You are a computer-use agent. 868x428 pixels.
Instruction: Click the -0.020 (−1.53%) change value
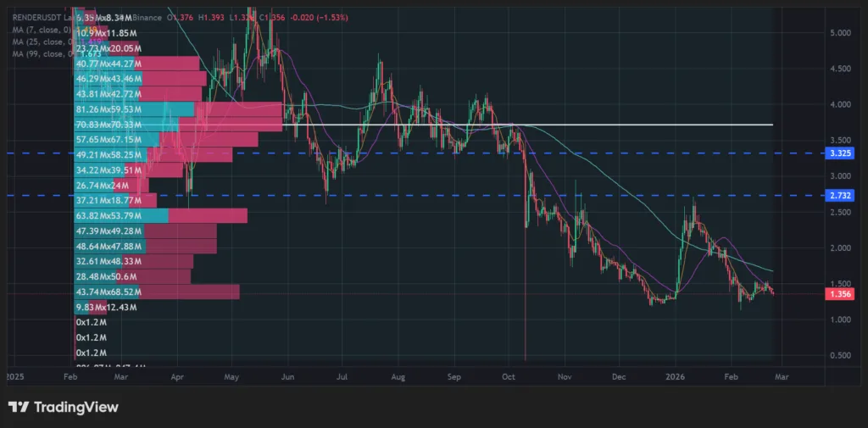pyautogui.click(x=318, y=18)
